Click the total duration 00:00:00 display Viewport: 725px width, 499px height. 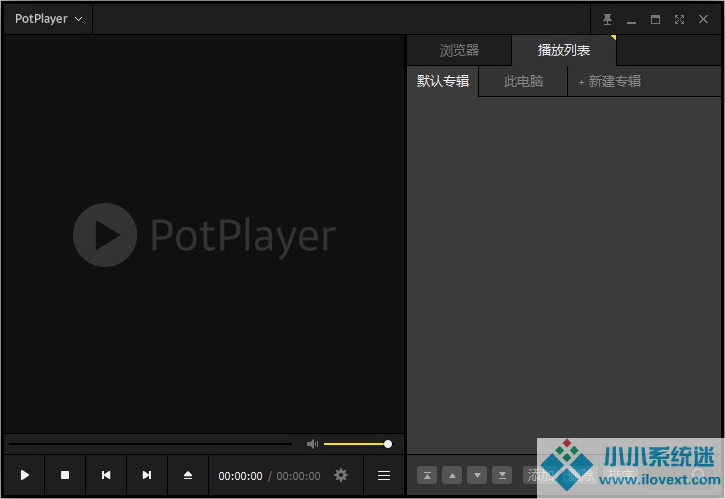pos(298,476)
